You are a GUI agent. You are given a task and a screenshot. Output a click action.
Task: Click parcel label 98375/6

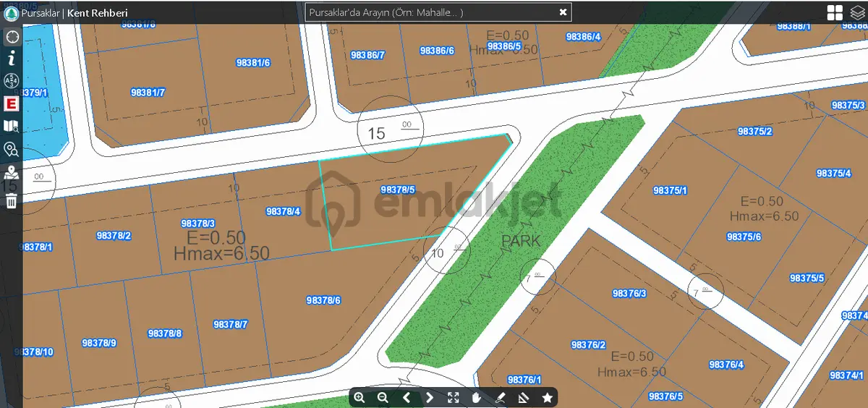tap(744, 237)
